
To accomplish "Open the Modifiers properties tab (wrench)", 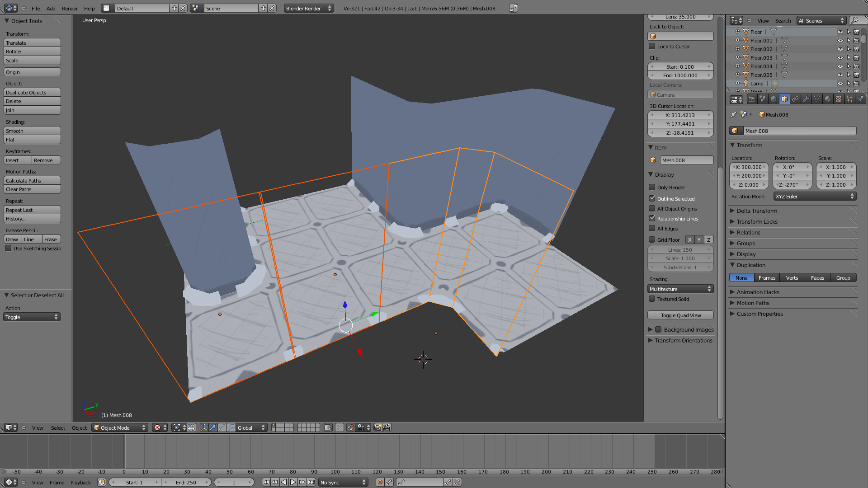I will pyautogui.click(x=806, y=99).
